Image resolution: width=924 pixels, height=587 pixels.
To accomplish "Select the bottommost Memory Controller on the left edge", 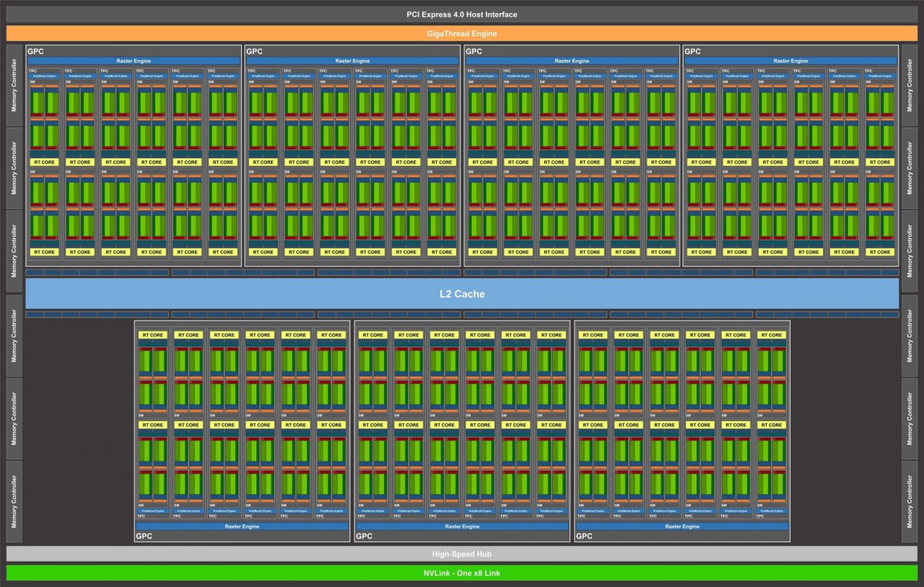I will tap(14, 501).
